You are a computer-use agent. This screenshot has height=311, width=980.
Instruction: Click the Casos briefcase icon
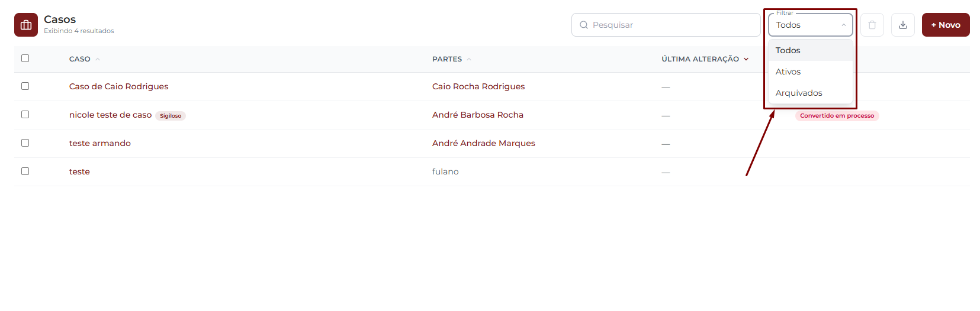(x=26, y=25)
